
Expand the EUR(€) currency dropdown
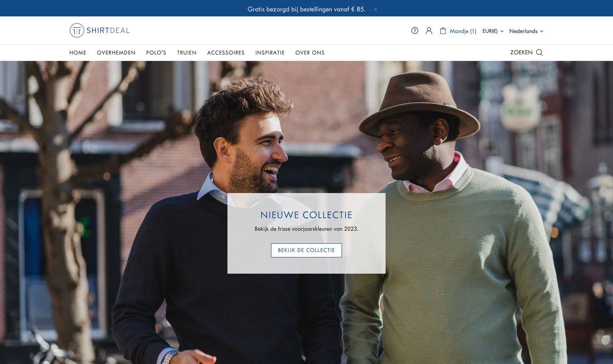point(492,31)
